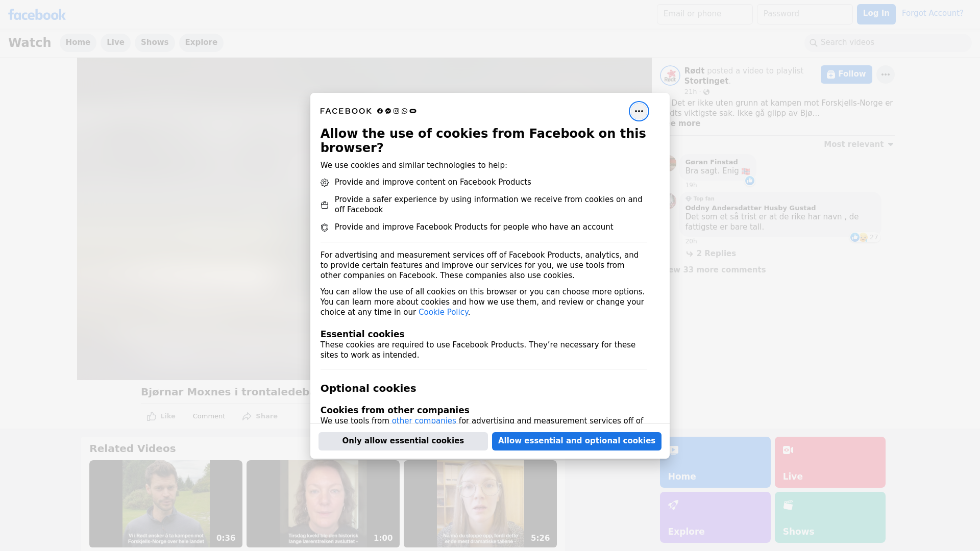Image resolution: width=980 pixels, height=551 pixels.
Task: Focus the Search videos field
Action: (x=888, y=43)
